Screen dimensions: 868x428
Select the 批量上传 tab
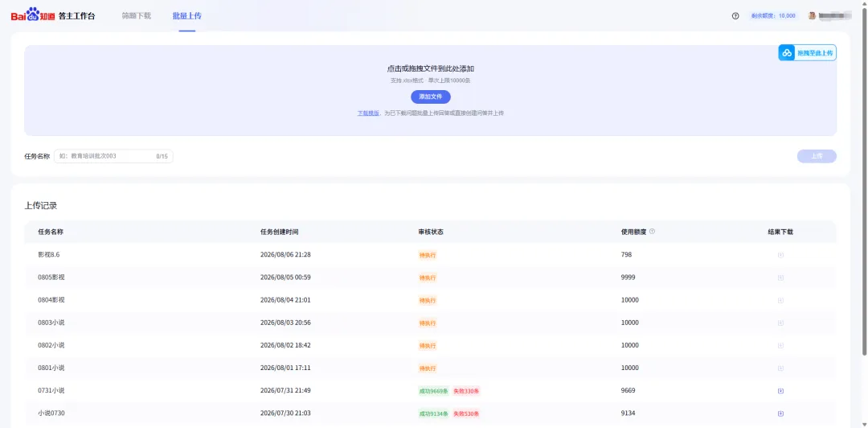[x=187, y=16]
